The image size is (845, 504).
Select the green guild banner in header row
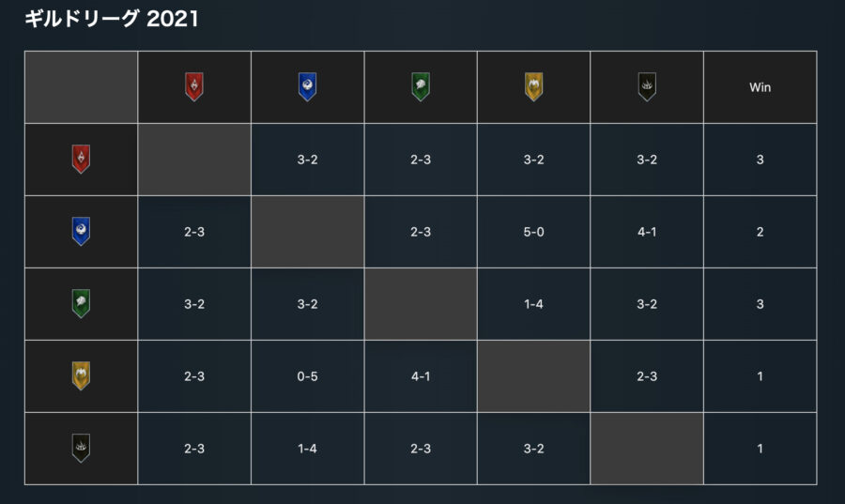point(421,86)
